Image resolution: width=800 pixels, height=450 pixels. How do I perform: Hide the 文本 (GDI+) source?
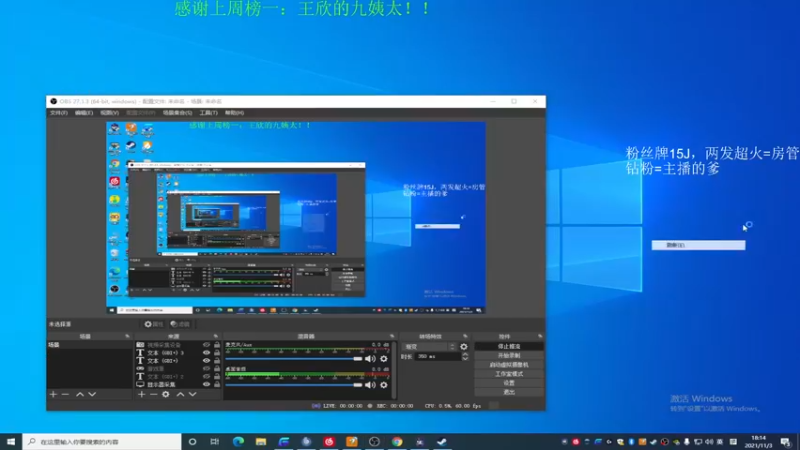pyautogui.click(x=206, y=361)
